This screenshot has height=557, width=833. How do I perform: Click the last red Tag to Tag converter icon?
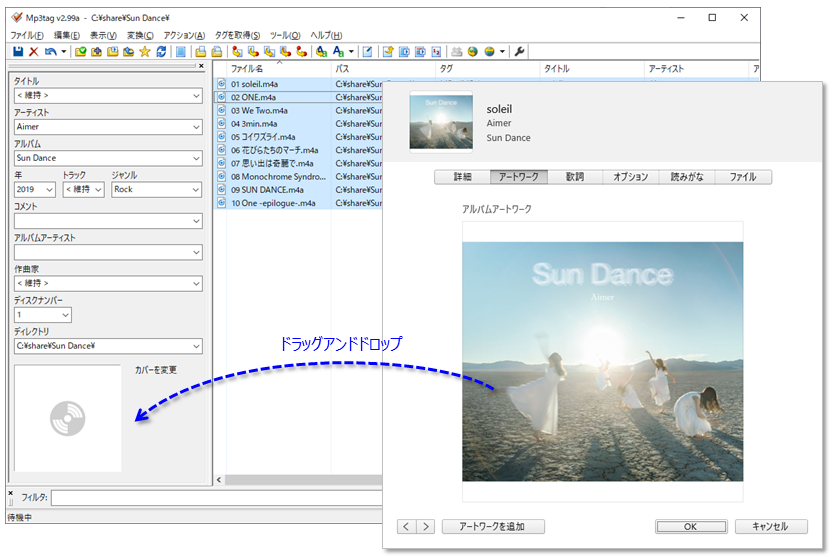[301, 52]
